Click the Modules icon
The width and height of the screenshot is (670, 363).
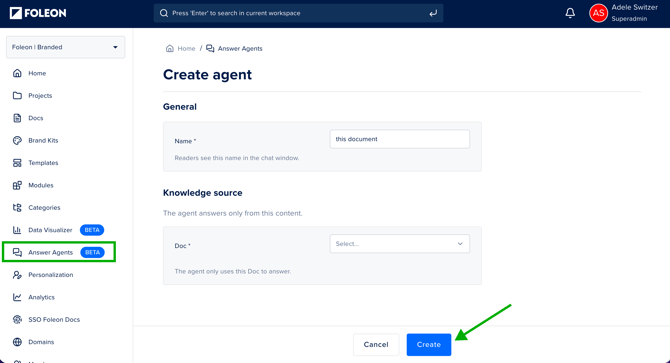(x=17, y=185)
